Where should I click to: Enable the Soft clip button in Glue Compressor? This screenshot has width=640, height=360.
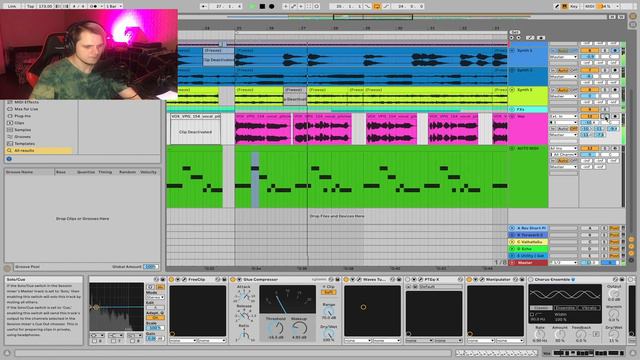pos(328,292)
